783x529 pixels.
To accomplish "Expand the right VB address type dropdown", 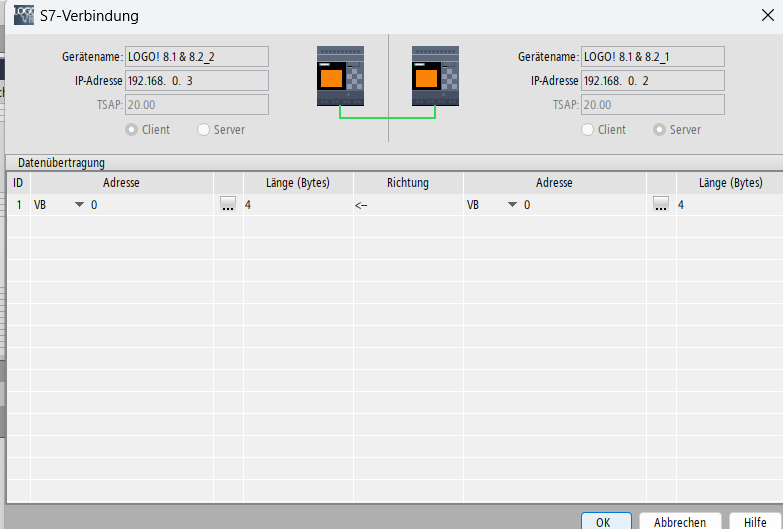I will click(512, 204).
